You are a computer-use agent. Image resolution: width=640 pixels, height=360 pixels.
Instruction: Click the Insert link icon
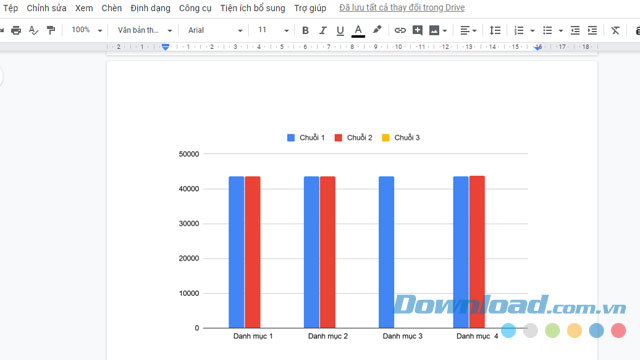click(400, 30)
